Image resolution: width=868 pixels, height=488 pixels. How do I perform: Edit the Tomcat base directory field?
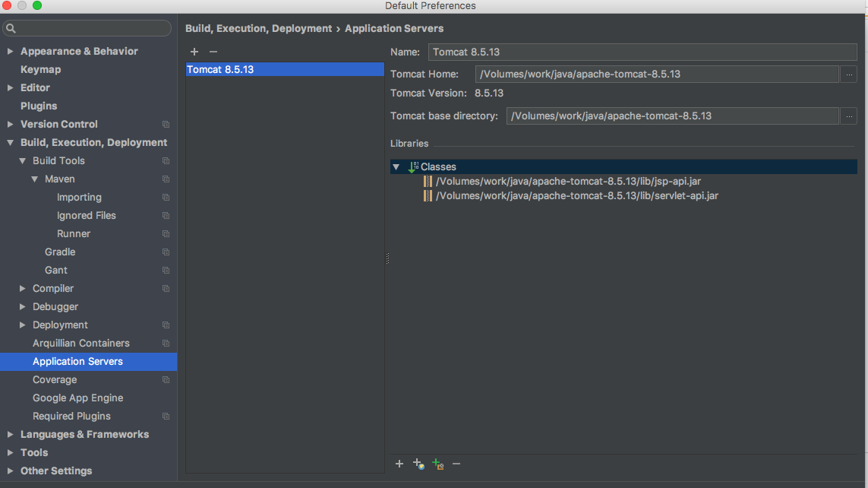672,116
